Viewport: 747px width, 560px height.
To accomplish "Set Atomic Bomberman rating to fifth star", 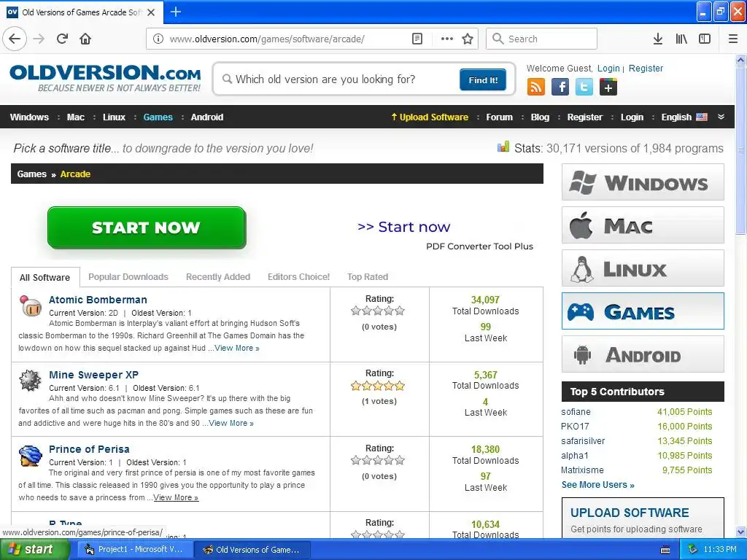I will (x=400, y=311).
